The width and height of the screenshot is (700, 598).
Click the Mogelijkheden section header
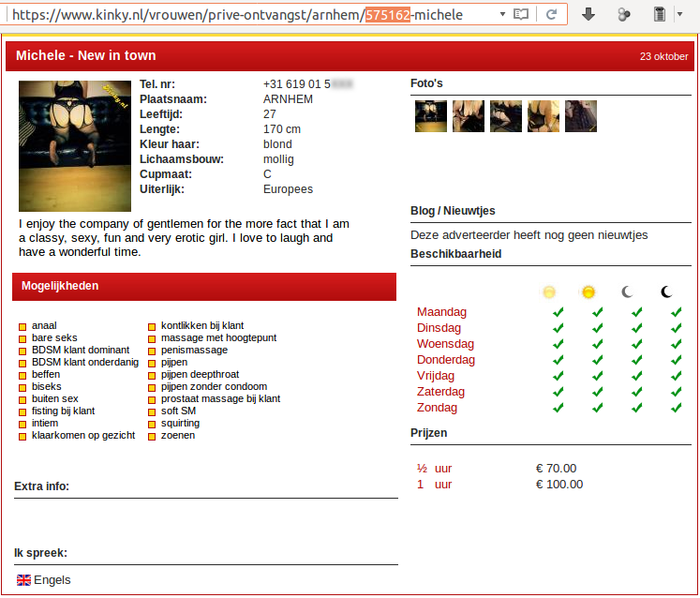pos(204,287)
